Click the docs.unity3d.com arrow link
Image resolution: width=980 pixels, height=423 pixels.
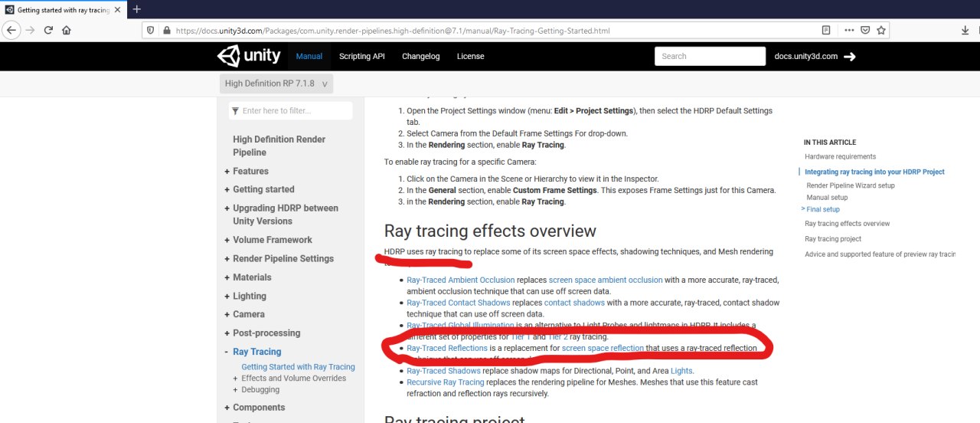click(x=815, y=56)
